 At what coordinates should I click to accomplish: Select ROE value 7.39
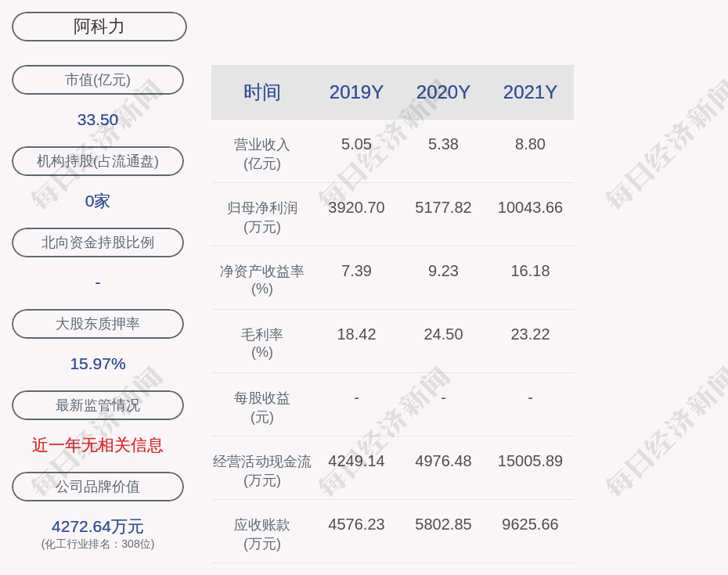tap(356, 271)
